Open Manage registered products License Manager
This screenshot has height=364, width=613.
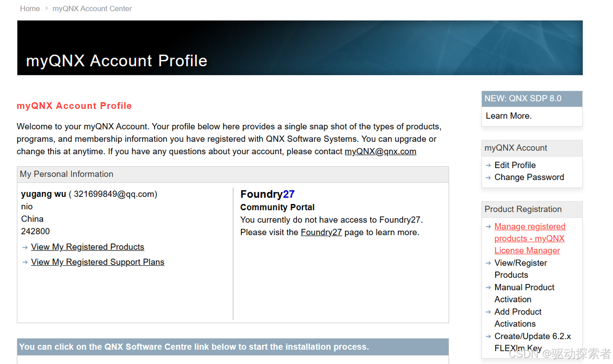coord(530,239)
